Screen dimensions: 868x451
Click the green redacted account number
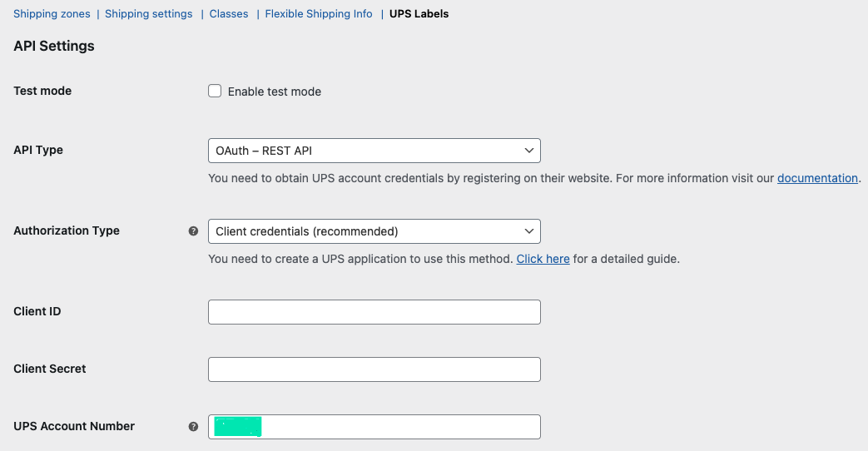(x=237, y=427)
